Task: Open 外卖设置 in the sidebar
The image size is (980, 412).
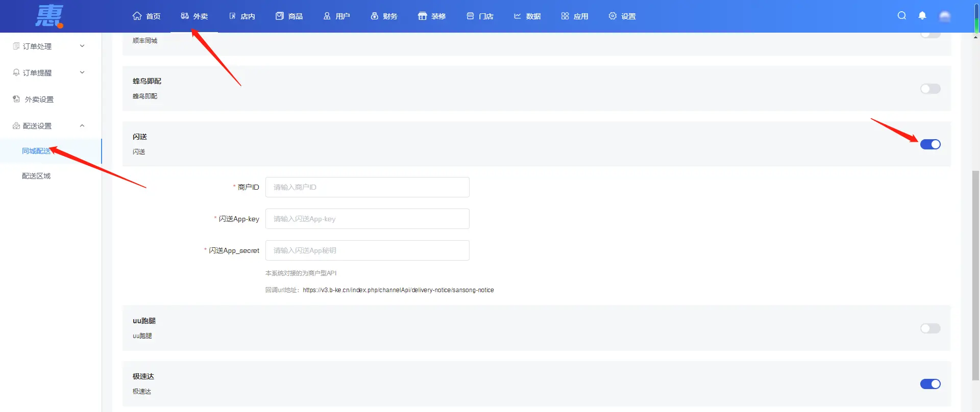Action: pyautogui.click(x=39, y=99)
